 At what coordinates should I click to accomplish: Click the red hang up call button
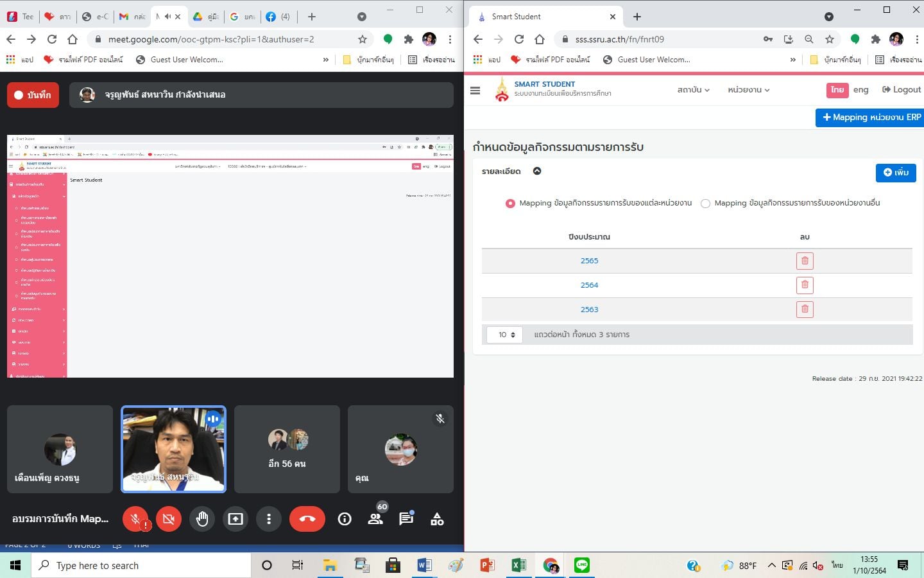(x=307, y=519)
